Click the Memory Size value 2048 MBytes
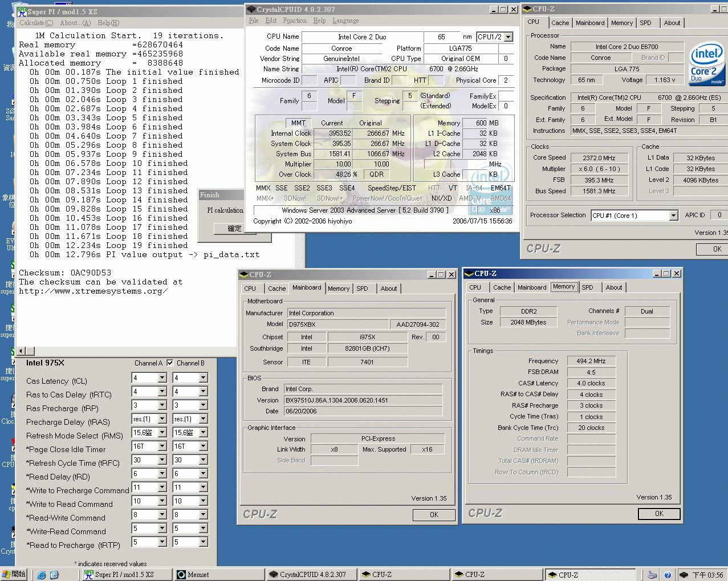Viewport: 728px width, 581px height. (528, 322)
